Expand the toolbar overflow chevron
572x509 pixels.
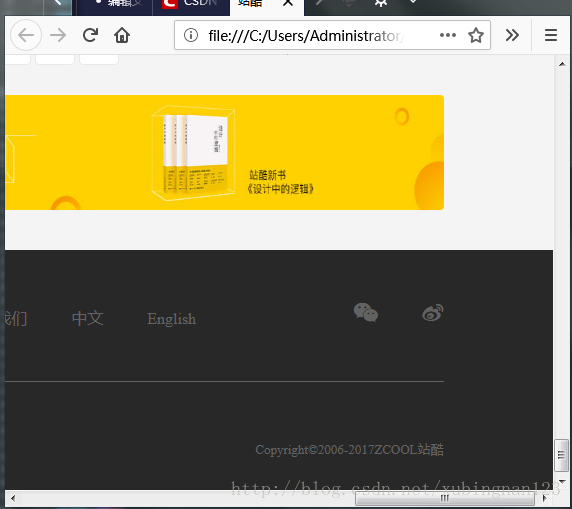tap(512, 35)
